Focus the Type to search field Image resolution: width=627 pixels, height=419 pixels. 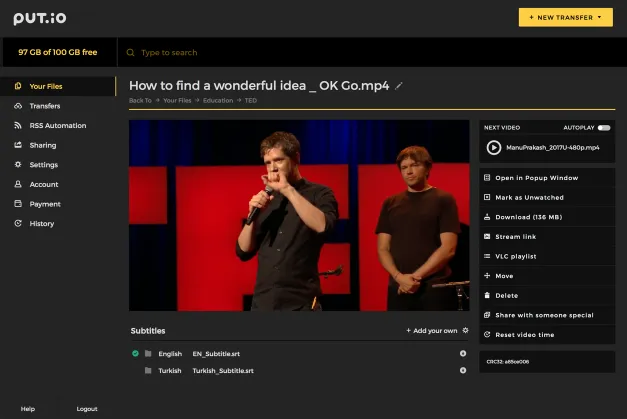click(372, 52)
